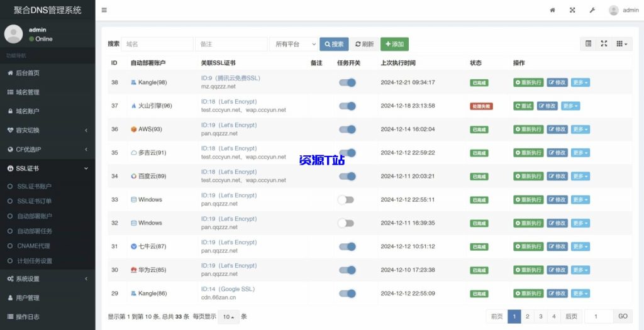
Task: Open 操作日志 in sidebar
Action: click(x=48, y=316)
